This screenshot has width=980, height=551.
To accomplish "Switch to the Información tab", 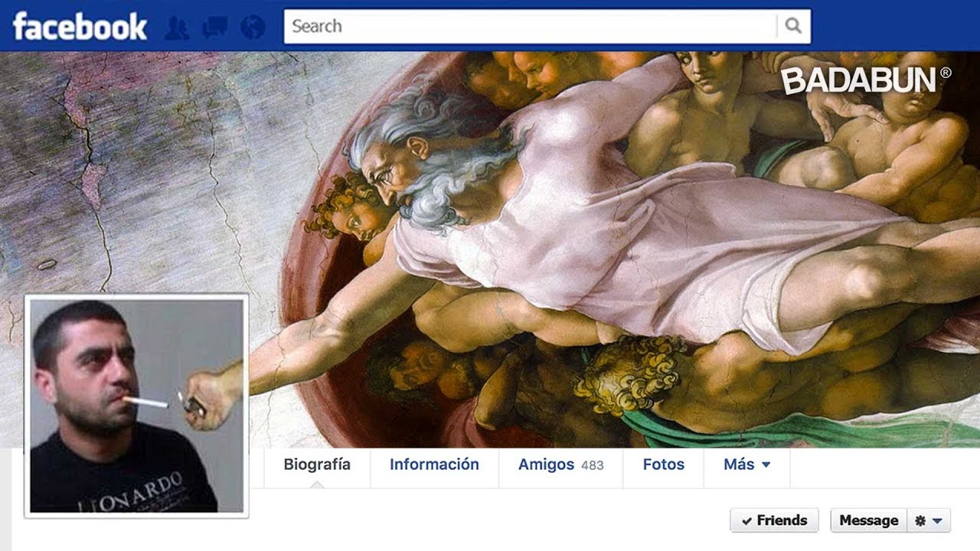I will click(x=434, y=465).
